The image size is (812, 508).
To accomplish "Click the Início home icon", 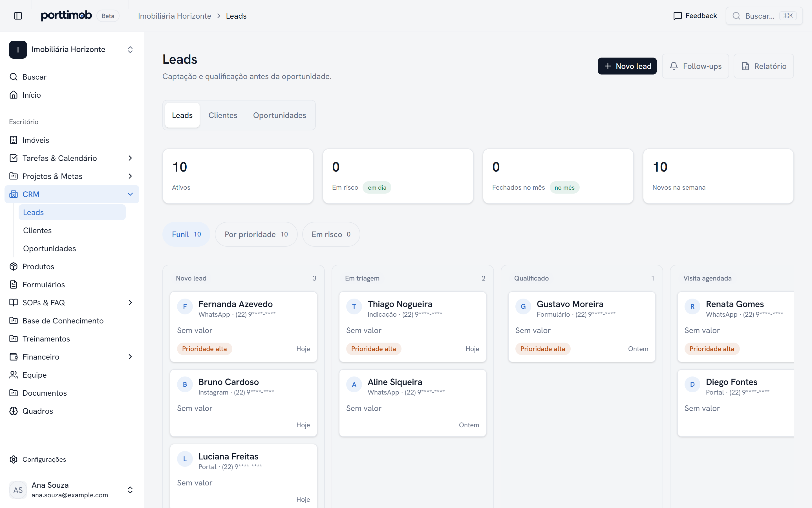I will click(x=14, y=95).
